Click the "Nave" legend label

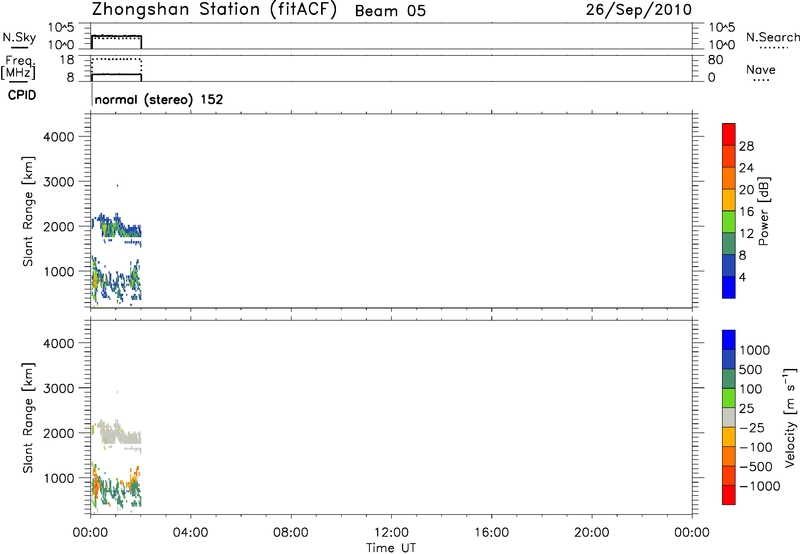(x=761, y=70)
